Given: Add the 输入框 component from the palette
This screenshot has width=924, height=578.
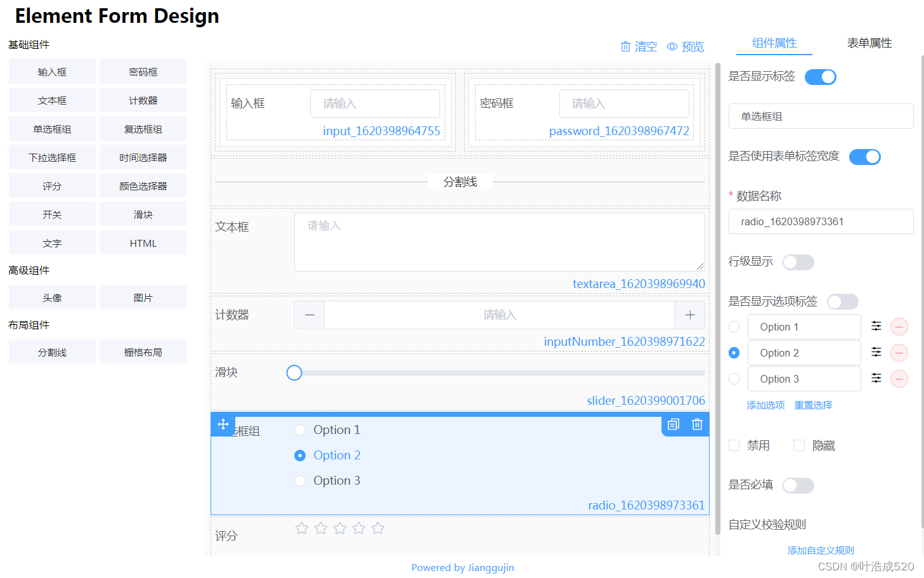Looking at the screenshot, I should point(52,72).
